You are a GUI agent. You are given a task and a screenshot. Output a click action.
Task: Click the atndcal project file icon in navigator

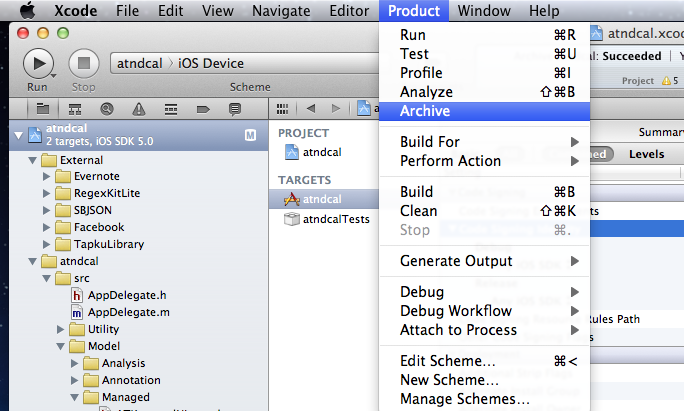click(x=35, y=135)
